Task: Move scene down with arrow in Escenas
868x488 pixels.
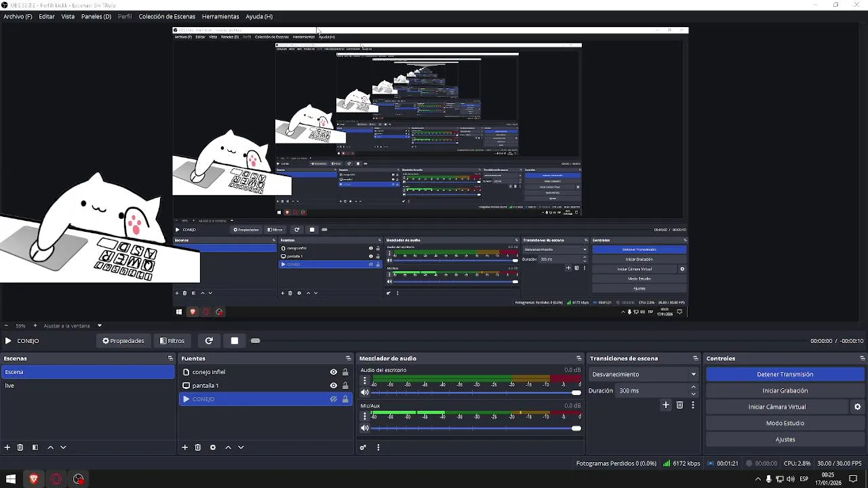Action: click(63, 447)
